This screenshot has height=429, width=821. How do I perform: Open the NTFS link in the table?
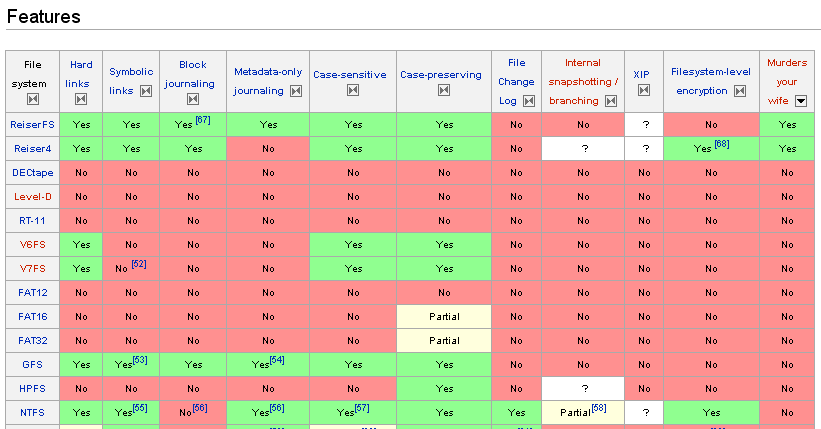(x=32, y=412)
